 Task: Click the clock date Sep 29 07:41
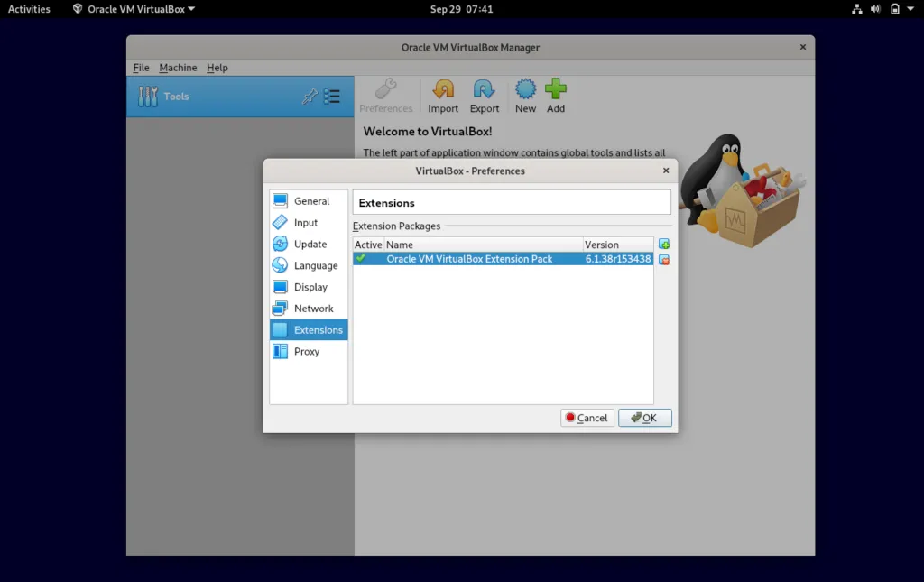coord(461,9)
